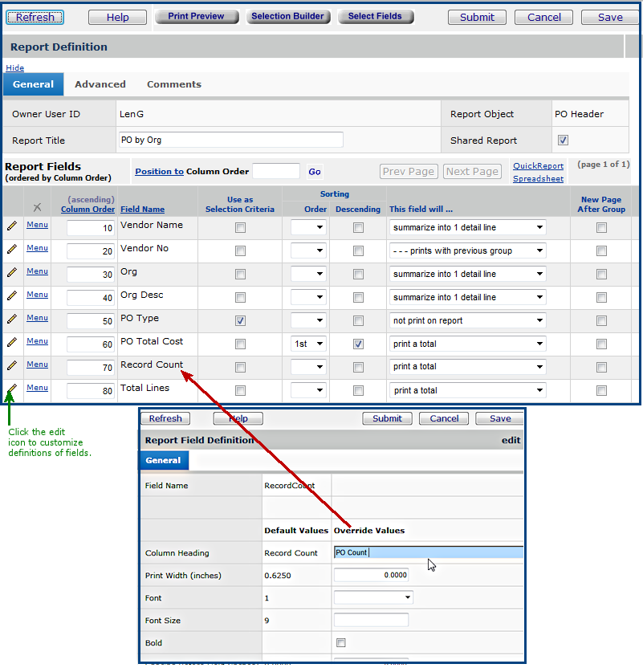
Task: Disable Descending sort for PO Total Cost
Action: coord(358,344)
